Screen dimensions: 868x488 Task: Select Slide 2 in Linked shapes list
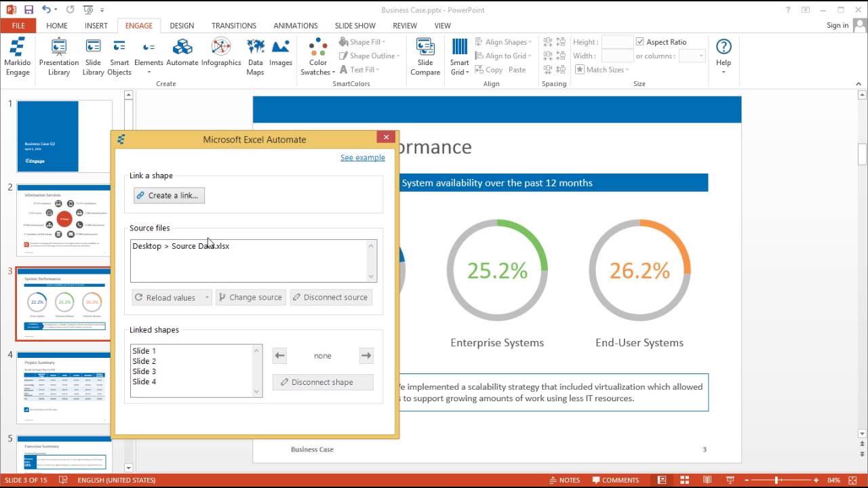point(144,361)
